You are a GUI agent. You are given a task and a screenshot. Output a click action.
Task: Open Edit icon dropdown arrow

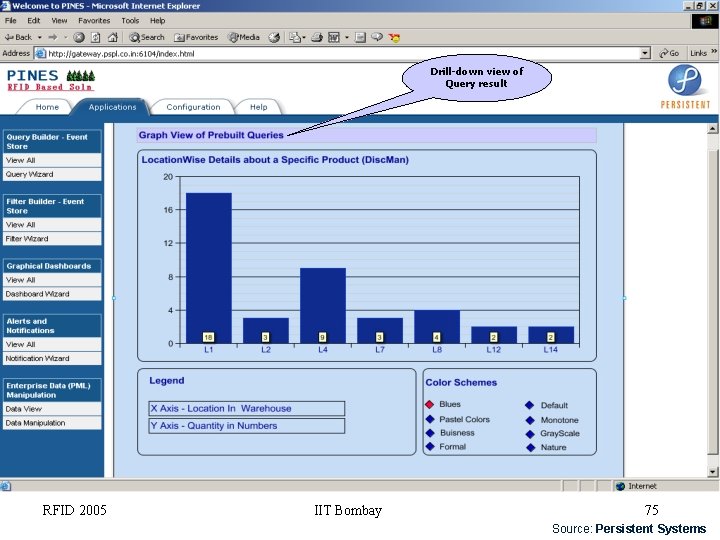coord(347,37)
